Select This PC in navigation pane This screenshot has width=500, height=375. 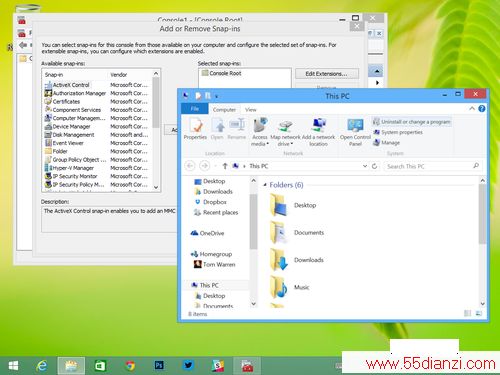tap(205, 285)
